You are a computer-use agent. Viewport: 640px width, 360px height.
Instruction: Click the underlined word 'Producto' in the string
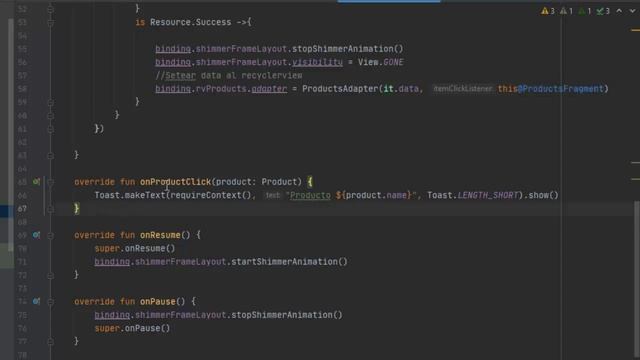pos(310,195)
